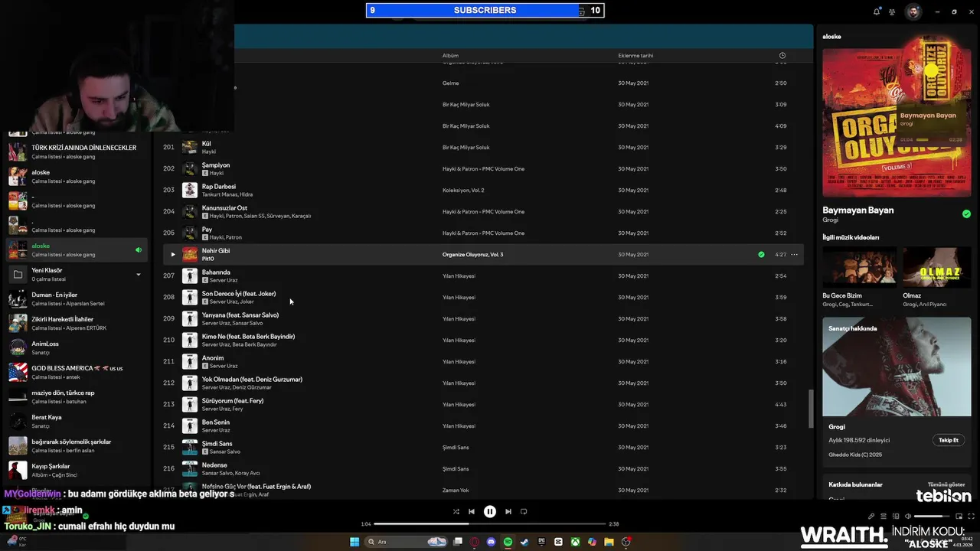
Task: Open Steam from the taskbar
Action: (x=524, y=542)
